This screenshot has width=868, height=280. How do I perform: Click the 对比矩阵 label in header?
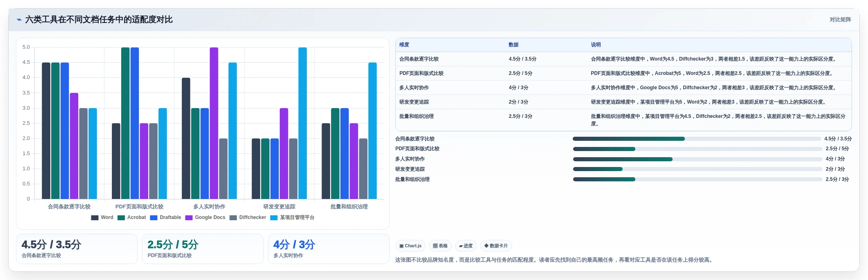pyautogui.click(x=840, y=20)
